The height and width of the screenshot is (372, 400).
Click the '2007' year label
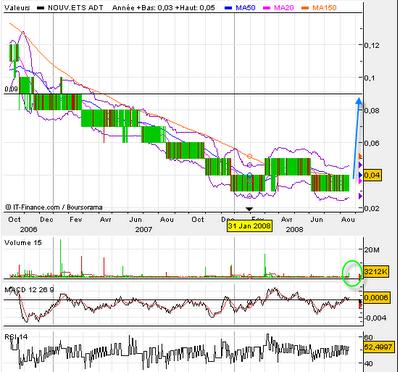(144, 230)
